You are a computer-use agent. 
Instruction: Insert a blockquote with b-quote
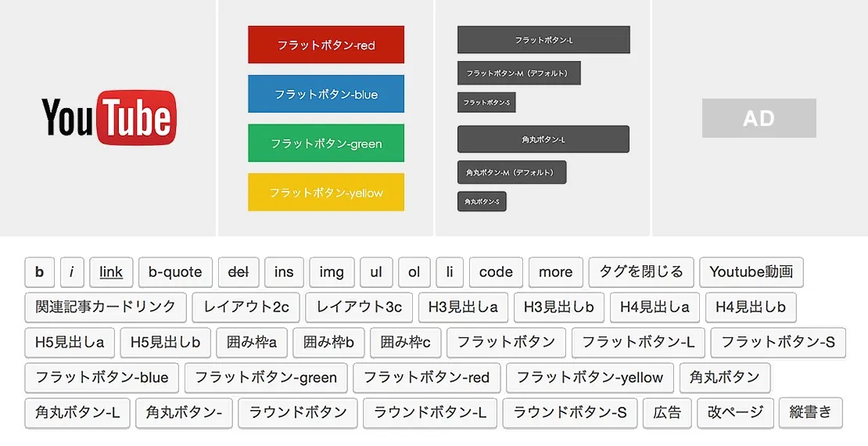(175, 272)
